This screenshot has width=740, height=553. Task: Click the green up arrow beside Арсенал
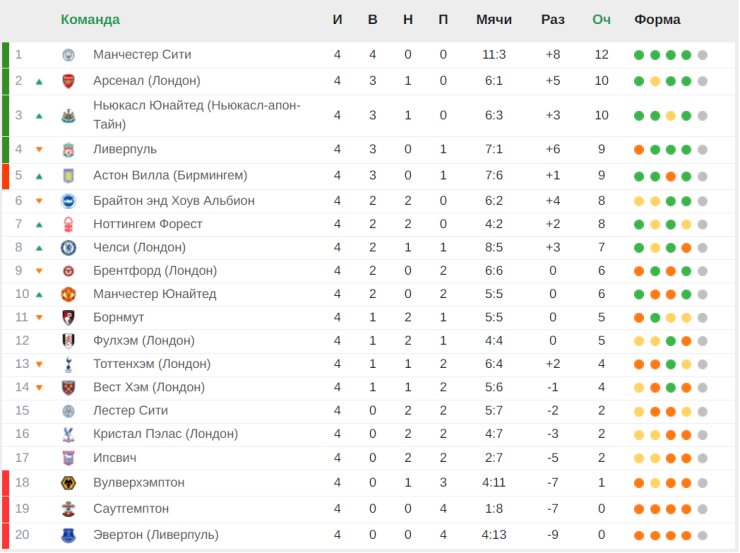click(x=39, y=82)
